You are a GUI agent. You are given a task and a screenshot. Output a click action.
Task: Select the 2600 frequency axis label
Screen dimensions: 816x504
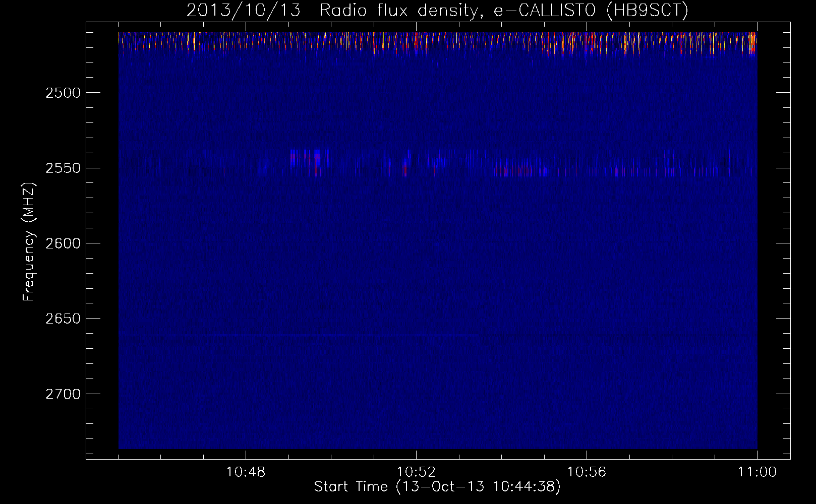pos(63,243)
